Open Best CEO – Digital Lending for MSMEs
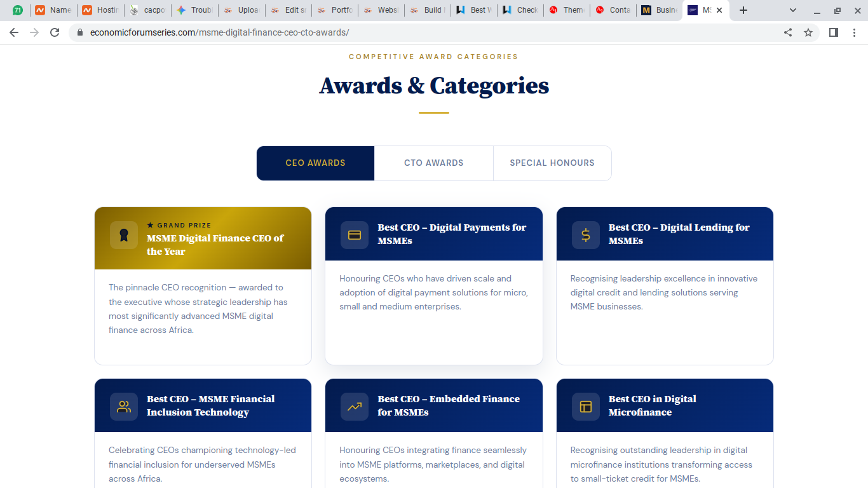The height and width of the screenshot is (488, 868). tap(665, 286)
